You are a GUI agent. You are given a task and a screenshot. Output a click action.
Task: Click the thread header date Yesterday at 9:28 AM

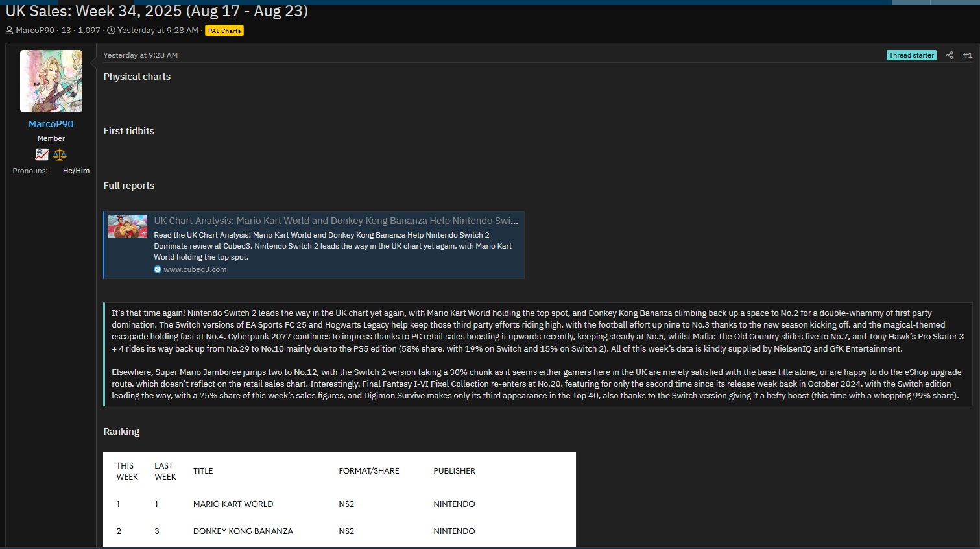tap(158, 30)
